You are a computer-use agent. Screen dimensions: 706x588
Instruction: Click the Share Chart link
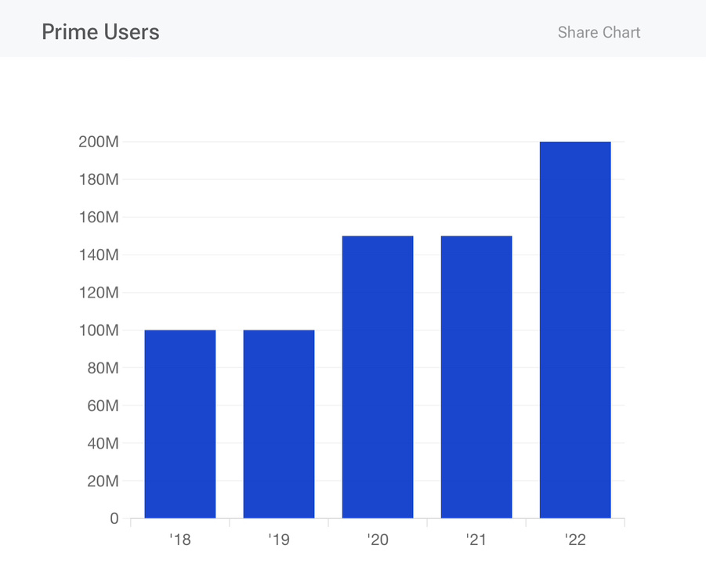click(599, 32)
